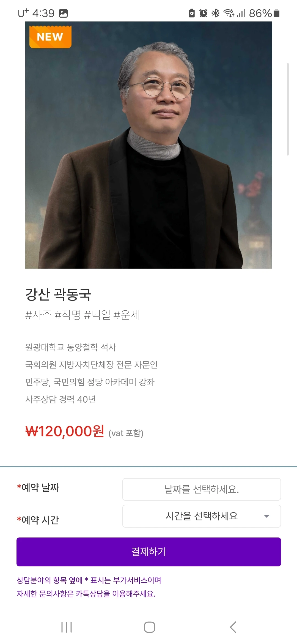Tap the Android home button
The height and width of the screenshot is (644, 297).
coord(149,627)
